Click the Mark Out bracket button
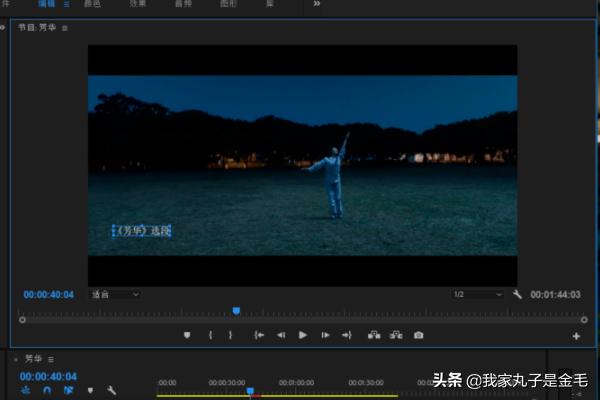 pos(230,336)
